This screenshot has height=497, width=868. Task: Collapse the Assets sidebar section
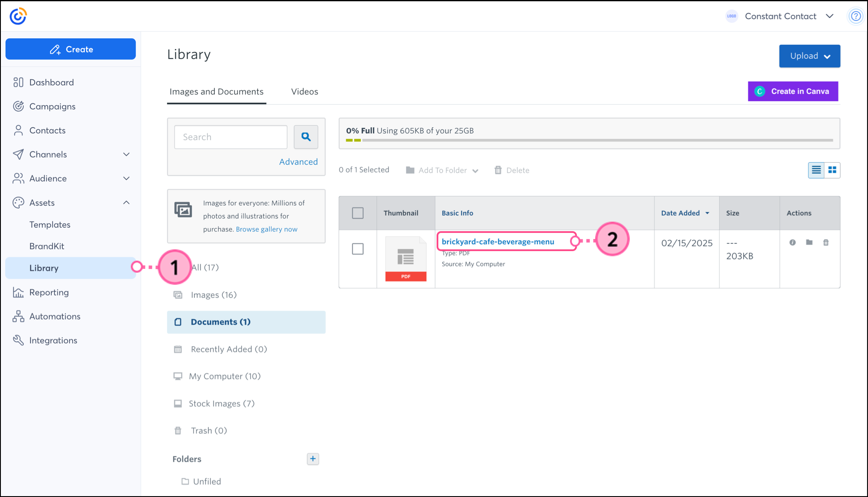pos(126,203)
